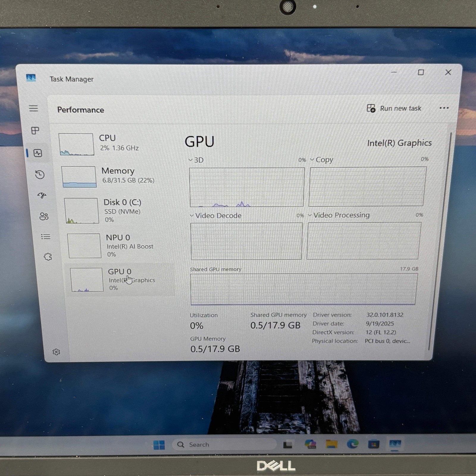Click Run new task button

pyautogui.click(x=394, y=108)
